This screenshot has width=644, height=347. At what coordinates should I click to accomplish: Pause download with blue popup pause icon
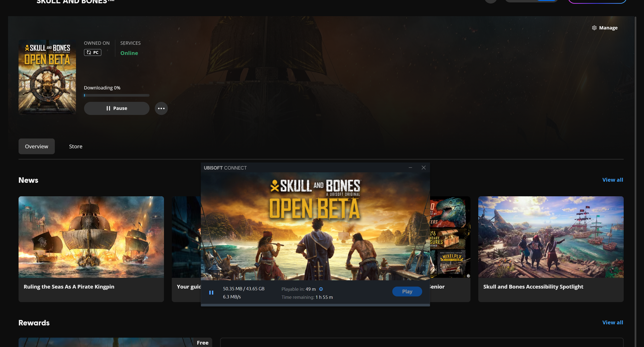211,292
